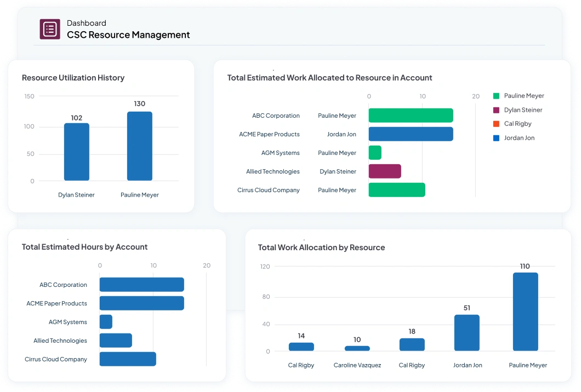The height and width of the screenshot is (392, 581).
Task: Select the Cal Rigby bar valued 14
Action: 301,347
